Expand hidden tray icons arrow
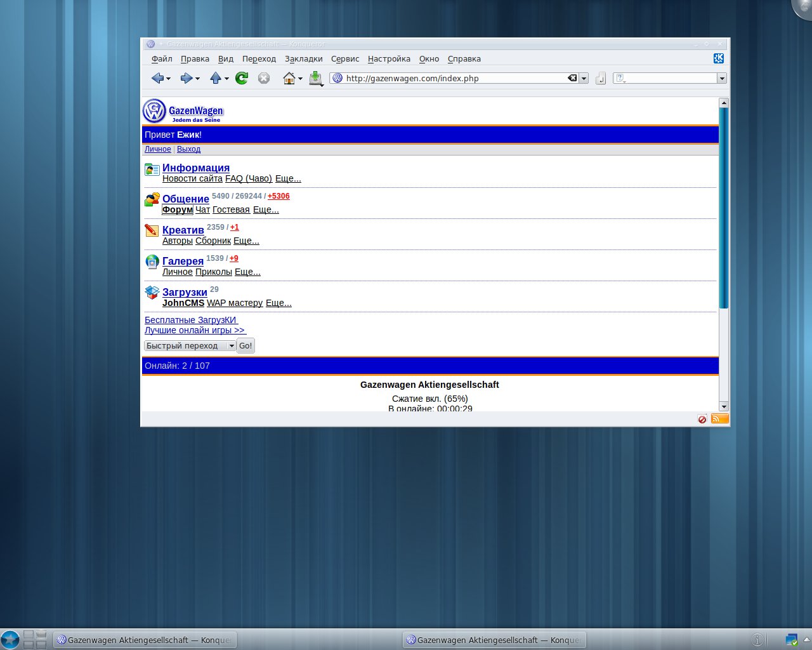812x650 pixels. (807, 639)
